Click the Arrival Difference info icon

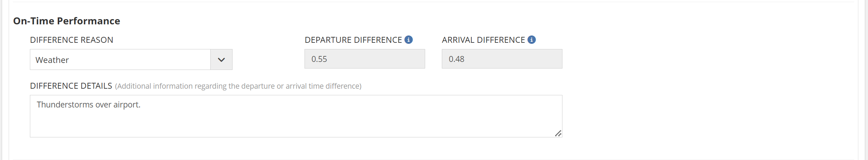[532, 40]
